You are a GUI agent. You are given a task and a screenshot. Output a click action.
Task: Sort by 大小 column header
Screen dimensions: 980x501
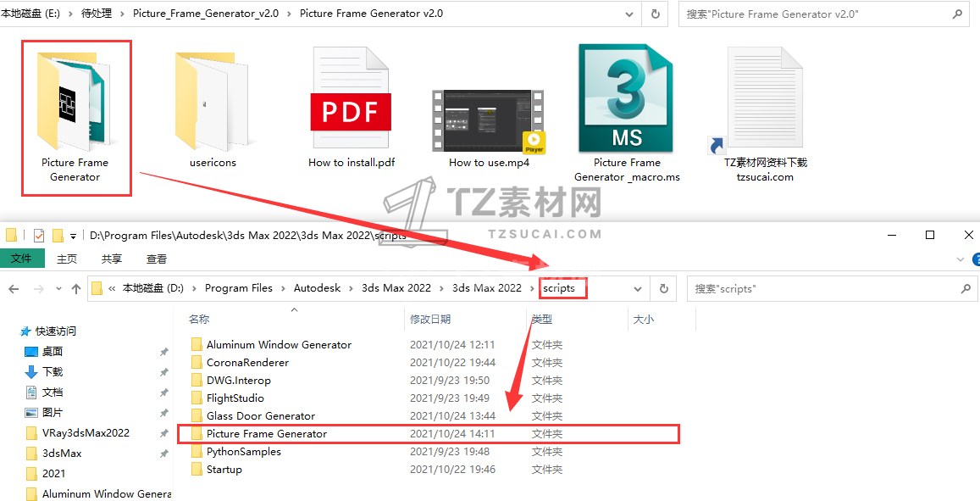[x=644, y=319]
